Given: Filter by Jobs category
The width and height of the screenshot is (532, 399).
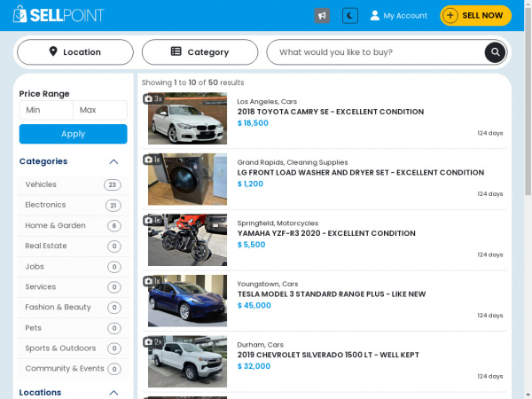Looking at the screenshot, I should [74, 267].
